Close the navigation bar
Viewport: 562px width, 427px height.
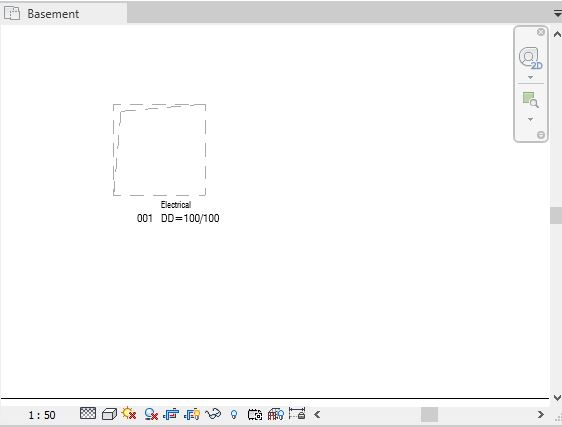pos(541,32)
